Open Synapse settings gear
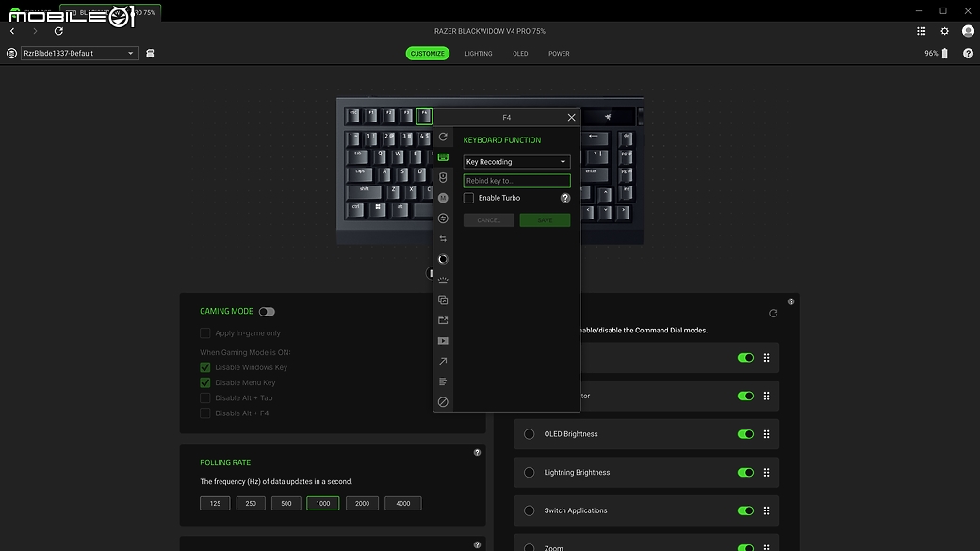The image size is (980, 551). (944, 31)
